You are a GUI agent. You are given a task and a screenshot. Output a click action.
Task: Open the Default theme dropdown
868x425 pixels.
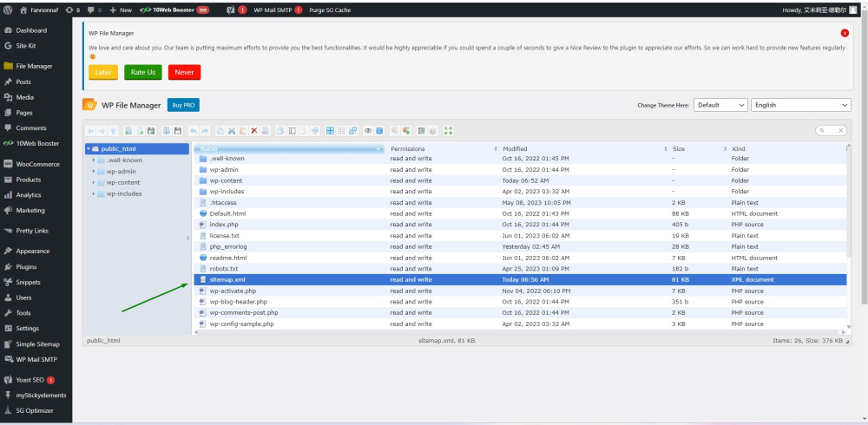click(x=720, y=105)
